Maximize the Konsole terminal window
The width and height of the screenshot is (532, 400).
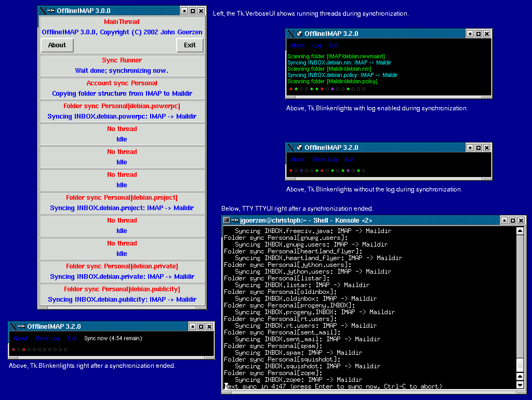[512, 221]
